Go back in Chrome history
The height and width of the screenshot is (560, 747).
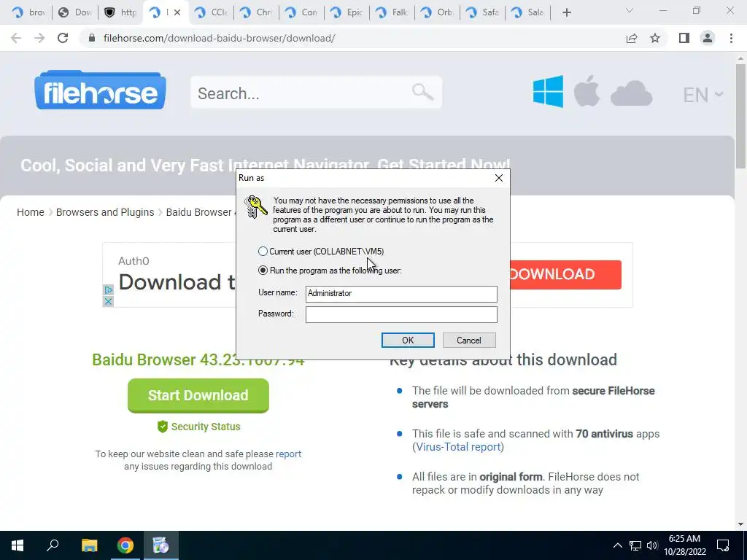(16, 38)
